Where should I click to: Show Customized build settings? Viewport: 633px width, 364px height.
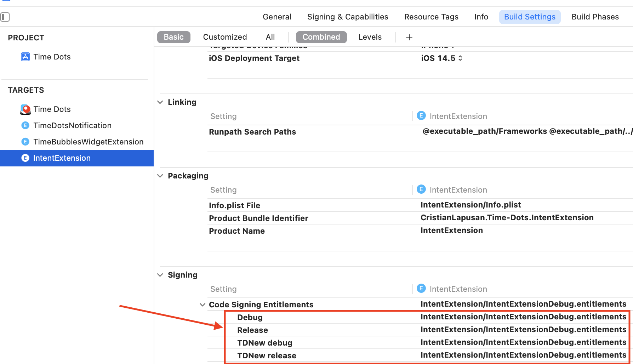[225, 37]
